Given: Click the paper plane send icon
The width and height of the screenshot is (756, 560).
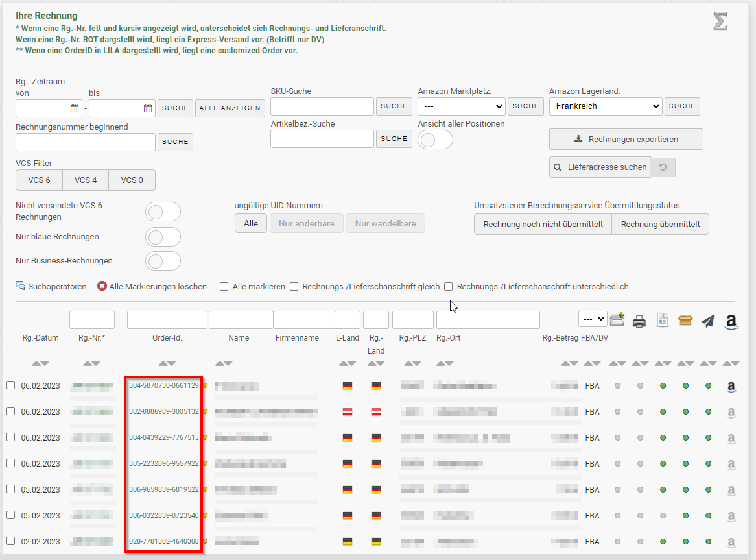Looking at the screenshot, I should click(708, 321).
